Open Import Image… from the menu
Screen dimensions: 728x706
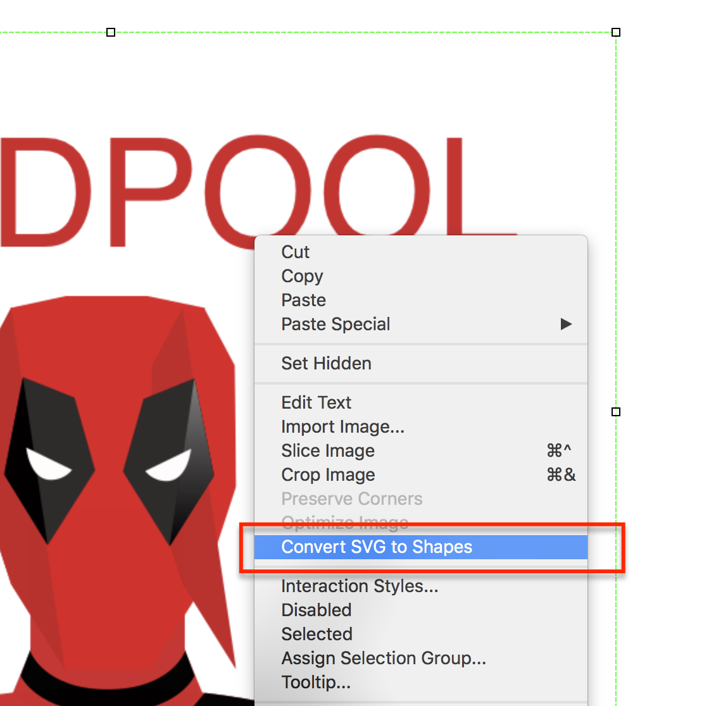420,427
